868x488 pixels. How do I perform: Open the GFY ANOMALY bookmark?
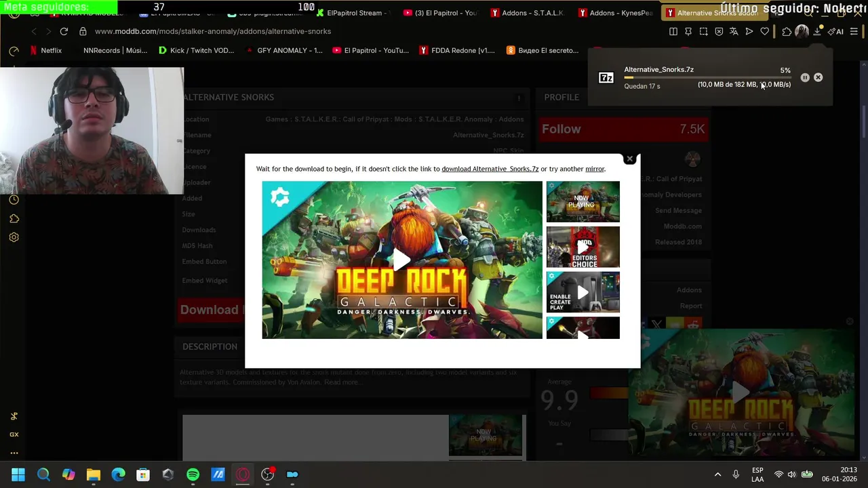coord(285,50)
